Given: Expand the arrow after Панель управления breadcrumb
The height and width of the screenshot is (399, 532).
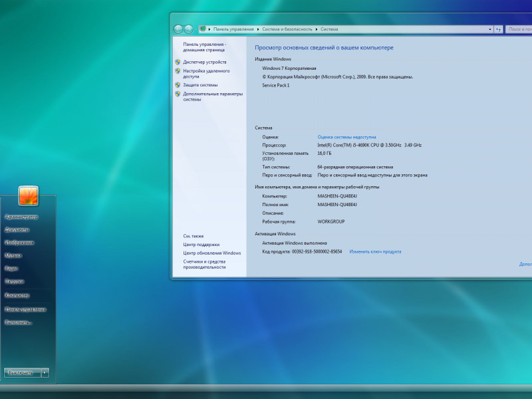Looking at the screenshot, I should (x=258, y=29).
